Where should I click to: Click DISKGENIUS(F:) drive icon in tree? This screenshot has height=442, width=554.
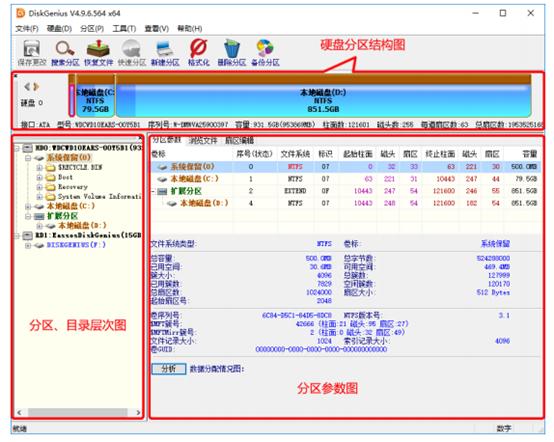tap(39, 245)
